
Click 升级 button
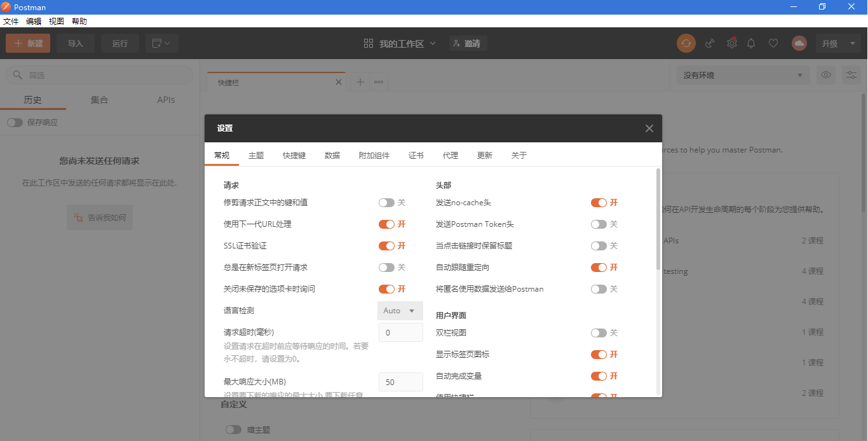pyautogui.click(x=830, y=43)
